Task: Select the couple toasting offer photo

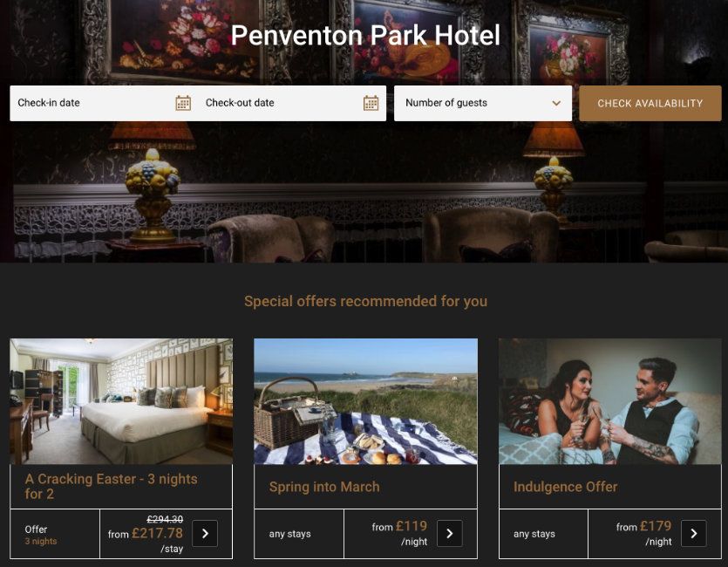Action: pos(610,401)
